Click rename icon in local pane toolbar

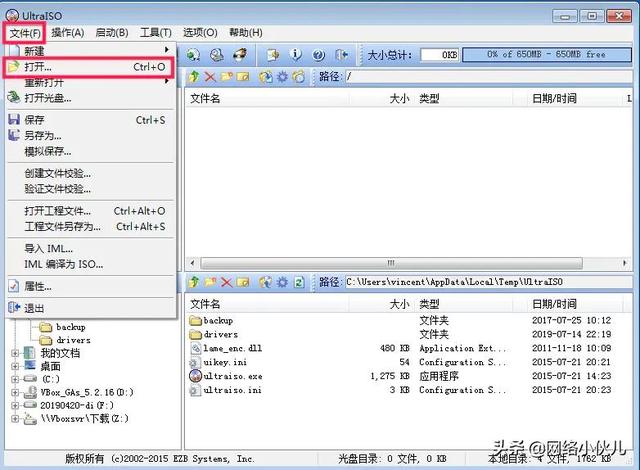tap(243, 282)
